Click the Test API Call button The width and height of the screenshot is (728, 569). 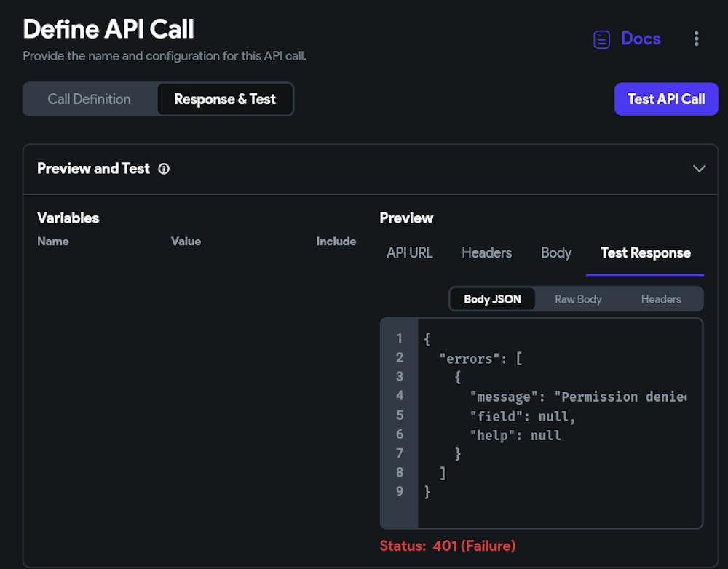pyautogui.click(x=666, y=99)
